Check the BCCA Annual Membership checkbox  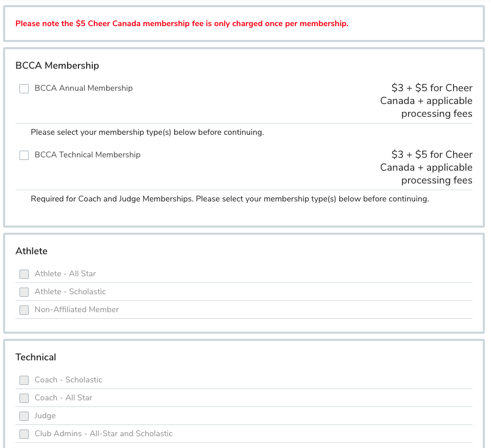[24, 89]
